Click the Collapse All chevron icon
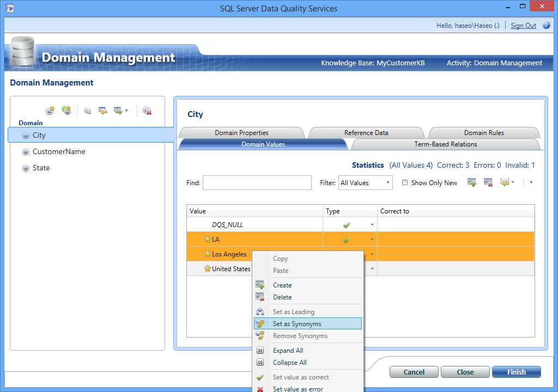This screenshot has width=558, height=392. [x=260, y=363]
